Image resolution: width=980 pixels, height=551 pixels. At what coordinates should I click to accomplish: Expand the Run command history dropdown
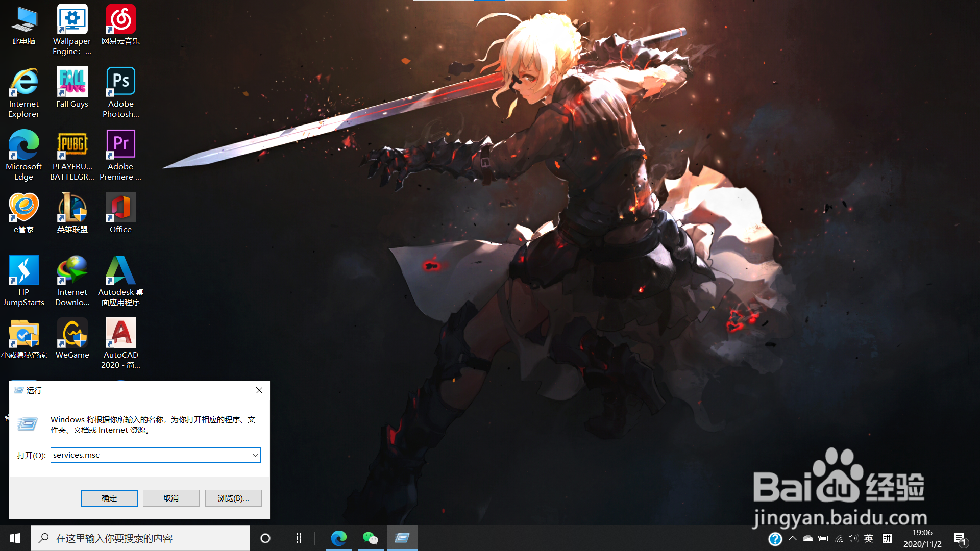(255, 455)
